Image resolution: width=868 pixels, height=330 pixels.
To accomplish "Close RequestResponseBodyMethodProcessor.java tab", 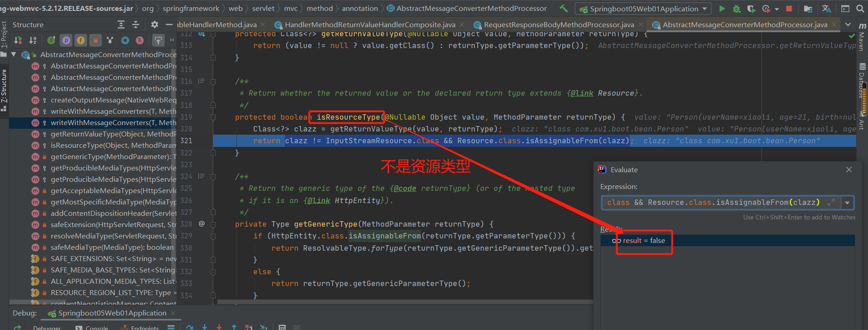I will coord(640,24).
